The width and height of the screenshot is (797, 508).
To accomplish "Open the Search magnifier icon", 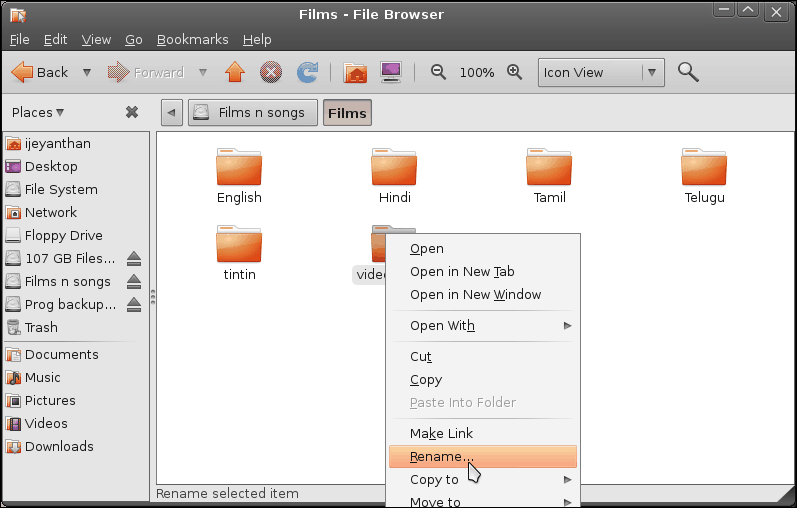I will pyautogui.click(x=687, y=72).
